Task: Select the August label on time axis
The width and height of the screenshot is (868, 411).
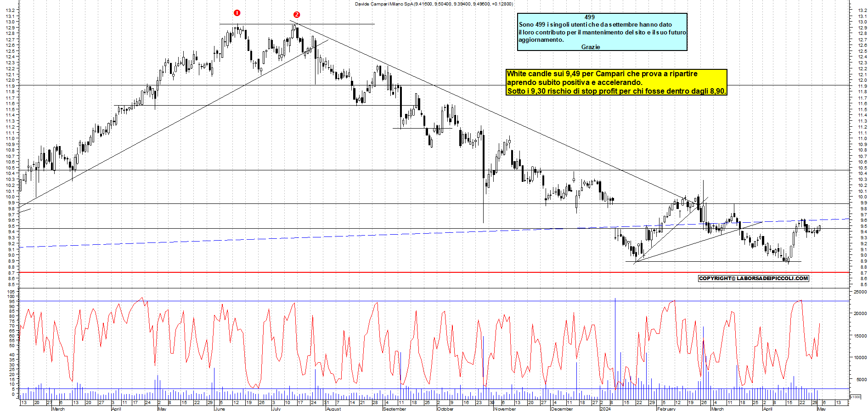Action: click(334, 409)
